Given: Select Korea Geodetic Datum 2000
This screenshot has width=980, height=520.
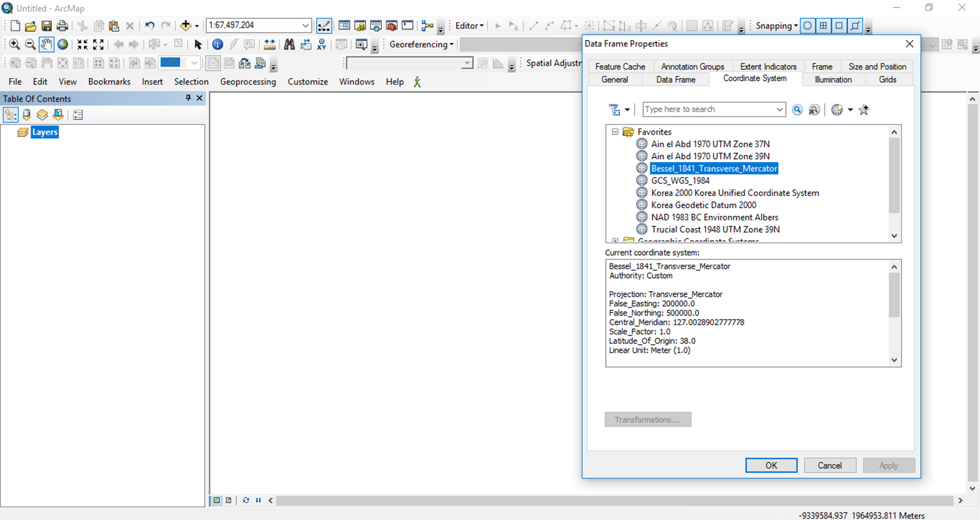Looking at the screenshot, I should pyautogui.click(x=704, y=205).
